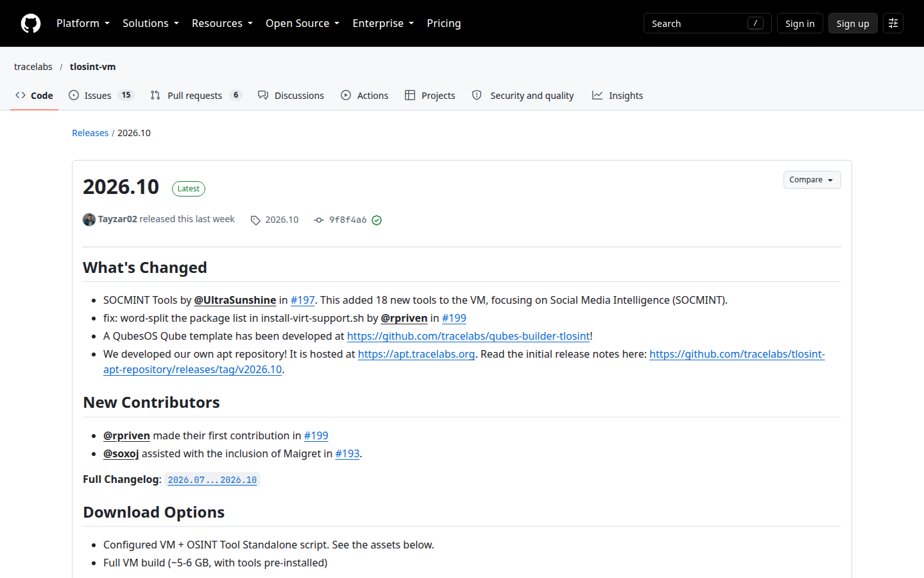Viewport: 924px width, 578px height.
Task: Open the 9f8f4a6 commit link
Action: [x=348, y=220]
